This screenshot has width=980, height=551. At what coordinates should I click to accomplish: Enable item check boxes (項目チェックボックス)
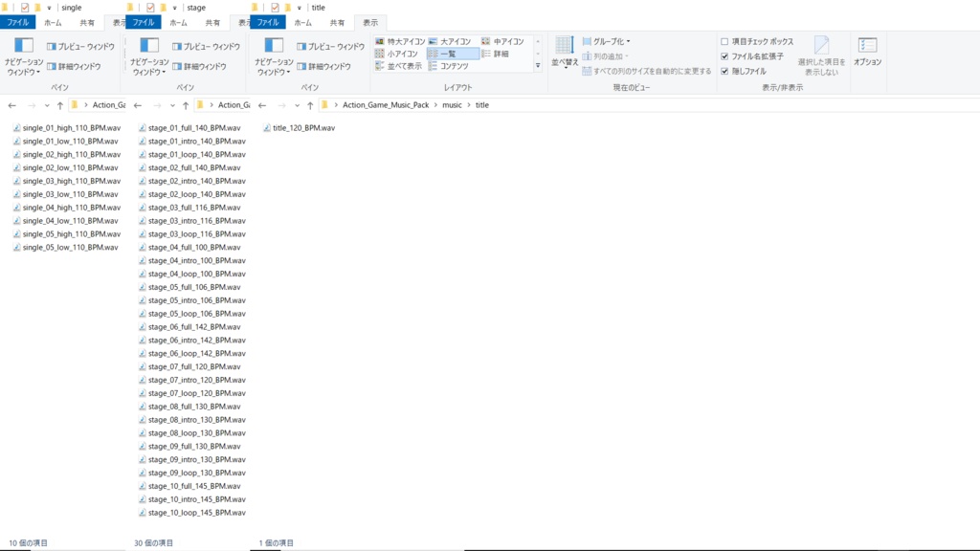point(757,41)
